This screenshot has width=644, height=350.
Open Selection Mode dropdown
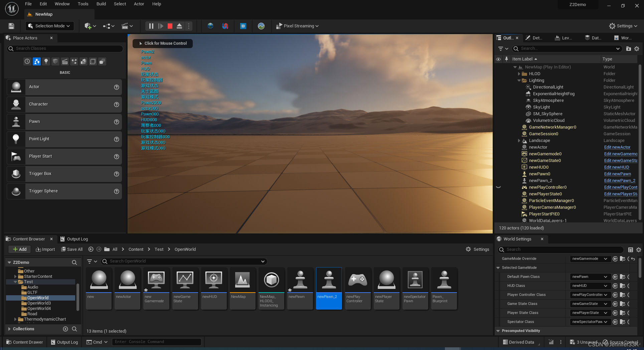pos(49,26)
